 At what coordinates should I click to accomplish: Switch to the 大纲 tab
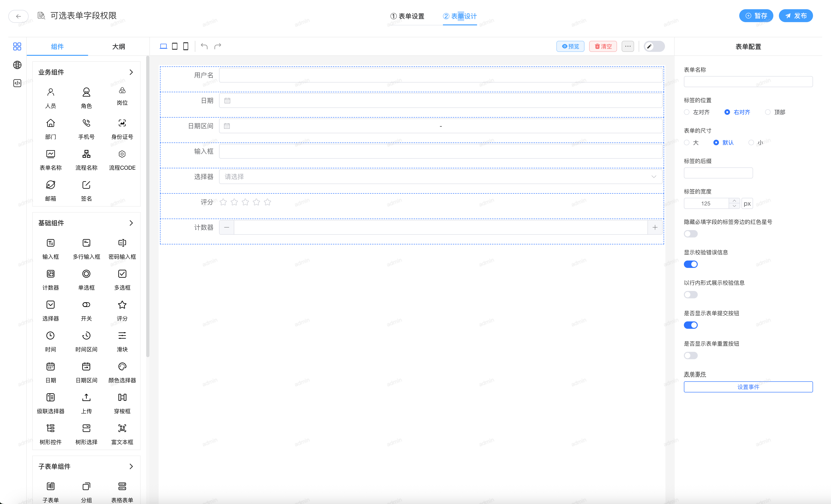pos(118,47)
